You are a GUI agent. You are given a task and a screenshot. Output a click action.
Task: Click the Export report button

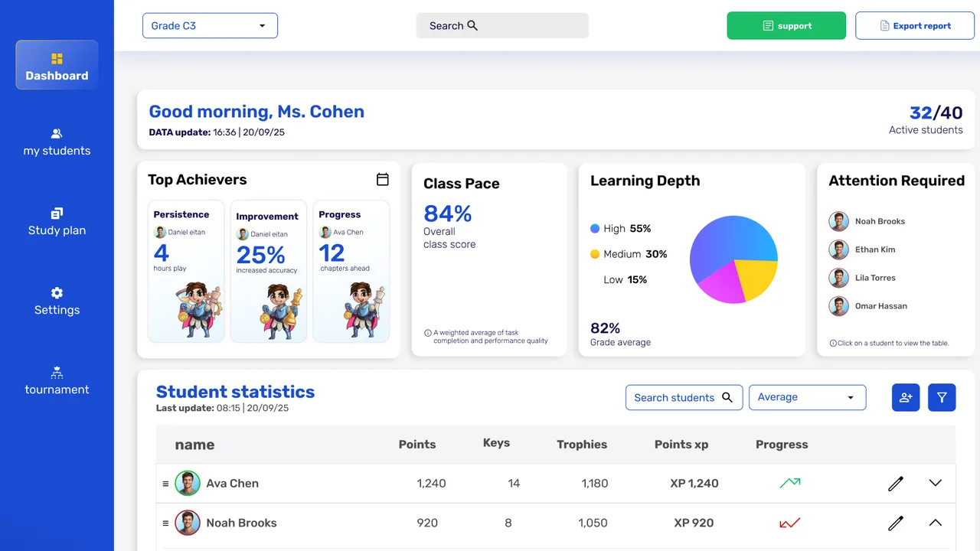point(915,25)
